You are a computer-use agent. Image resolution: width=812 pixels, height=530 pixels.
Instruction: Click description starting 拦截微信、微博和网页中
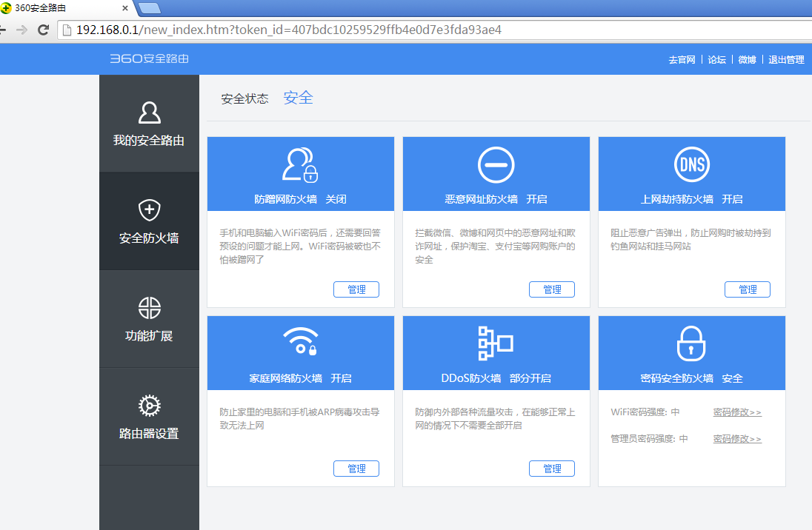click(x=496, y=246)
